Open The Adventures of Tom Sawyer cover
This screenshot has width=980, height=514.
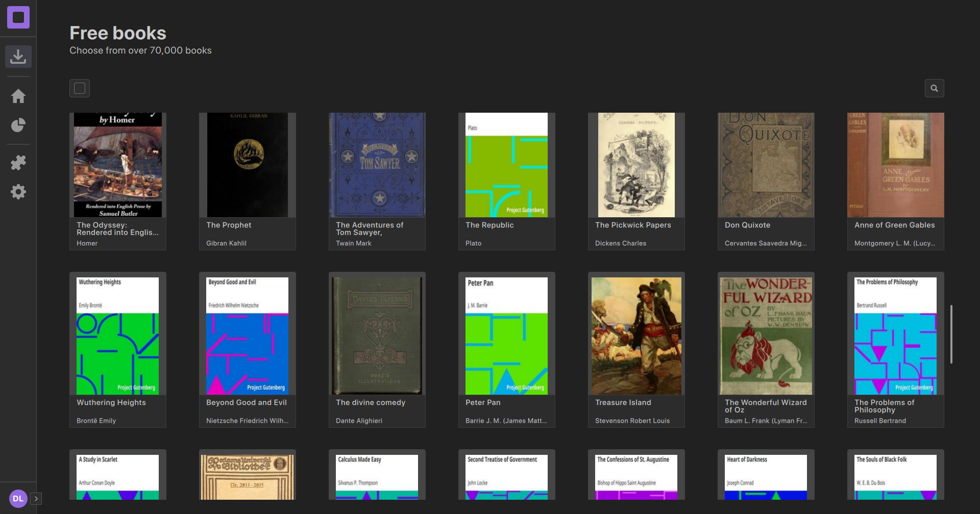377,165
